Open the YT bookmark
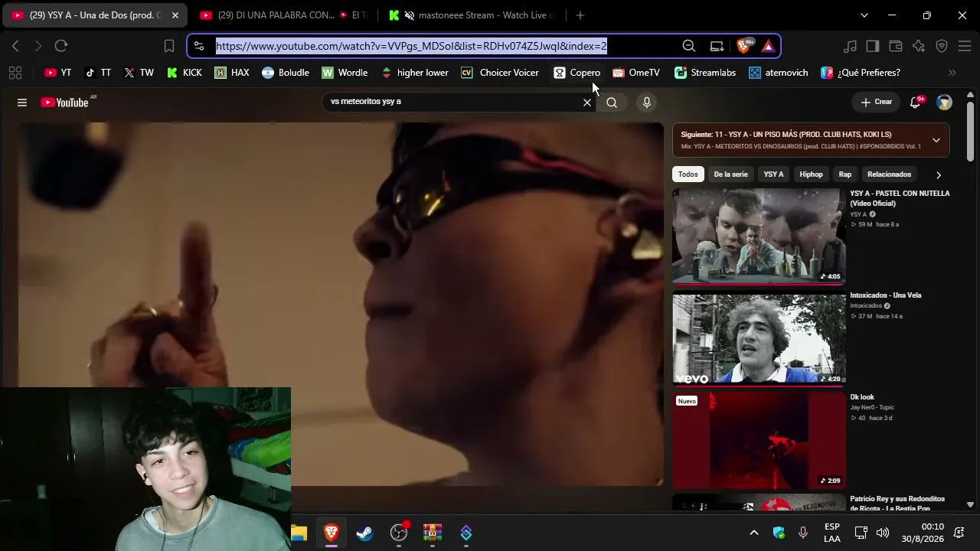 click(x=58, y=73)
